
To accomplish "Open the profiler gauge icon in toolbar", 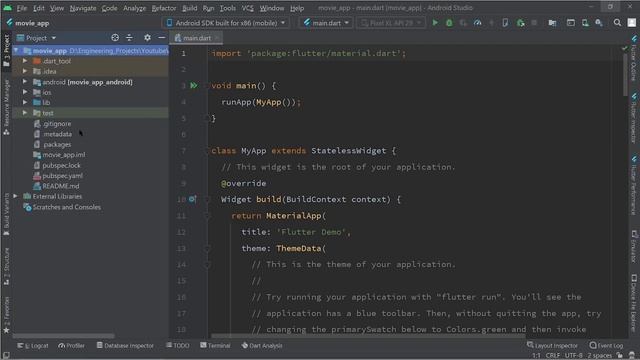I will tap(477, 23).
